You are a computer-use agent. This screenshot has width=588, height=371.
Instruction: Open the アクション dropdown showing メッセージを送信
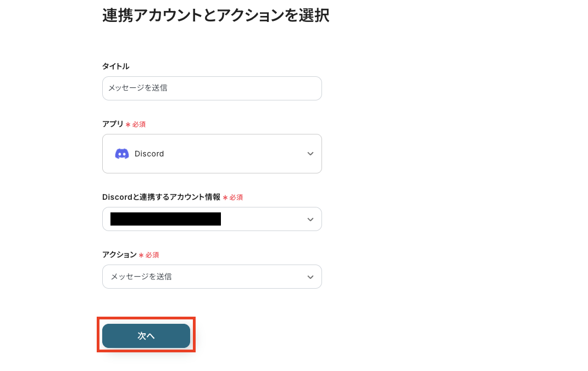click(x=212, y=277)
